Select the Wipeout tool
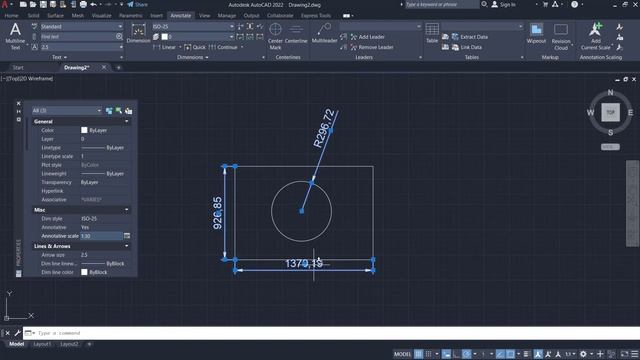The width and height of the screenshot is (640, 360). tap(536, 33)
